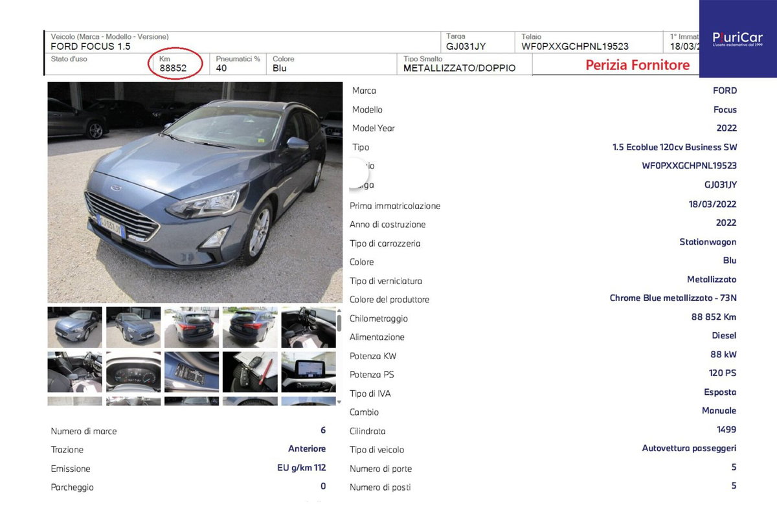
Task: Open the PluriCar logo in the corner
Action: tap(738, 38)
